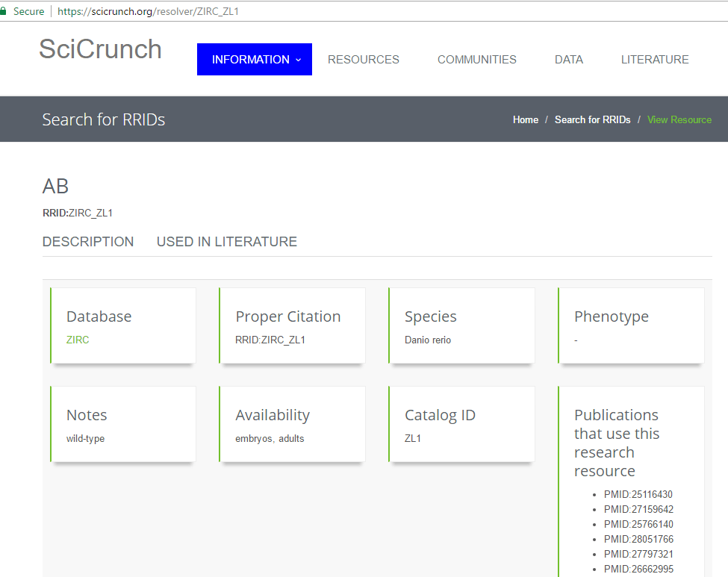
Task: Click the Phenotype card heading
Action: coord(612,316)
